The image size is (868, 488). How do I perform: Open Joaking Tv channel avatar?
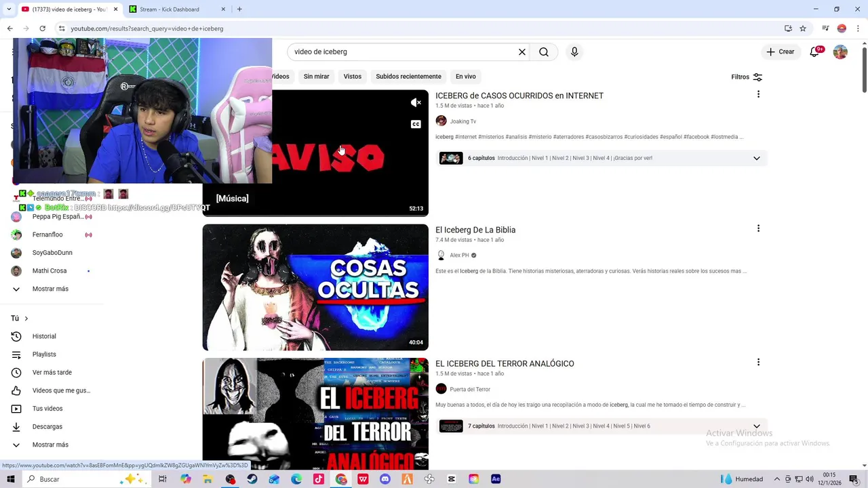click(x=441, y=121)
